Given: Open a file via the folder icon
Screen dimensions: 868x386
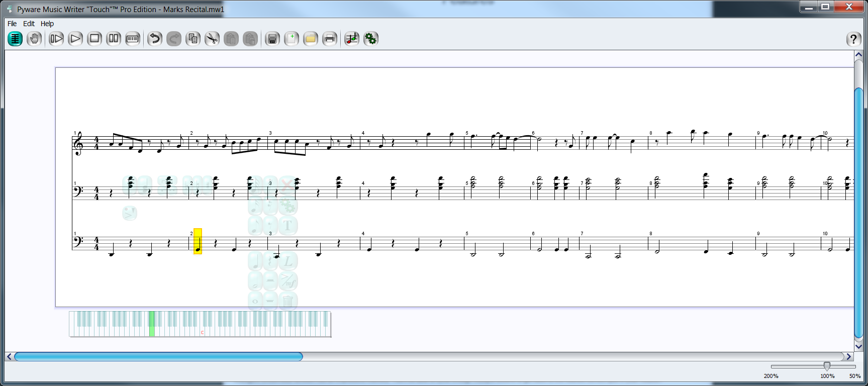Looking at the screenshot, I should (311, 39).
